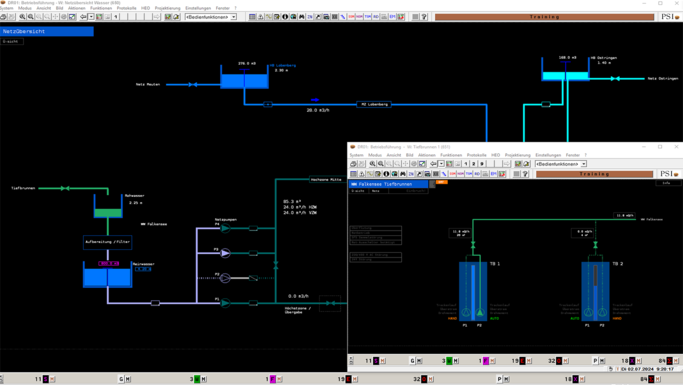
Task: Click pump P2 symbol in the TB 1 well
Action: click(480, 312)
